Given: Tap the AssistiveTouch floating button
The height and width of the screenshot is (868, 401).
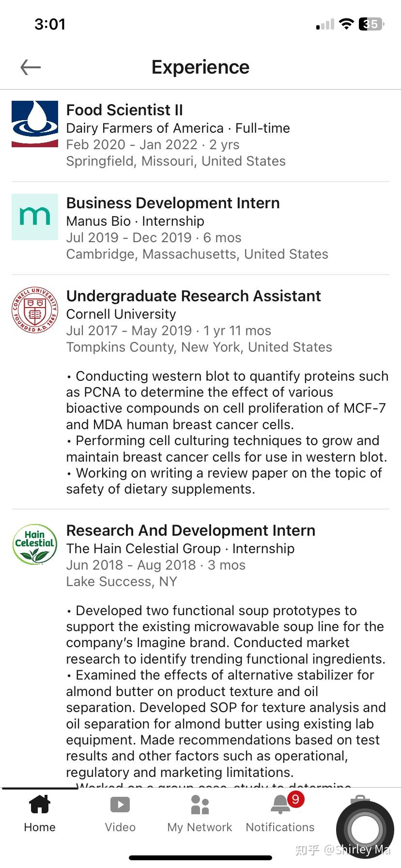Looking at the screenshot, I should [x=365, y=830].
